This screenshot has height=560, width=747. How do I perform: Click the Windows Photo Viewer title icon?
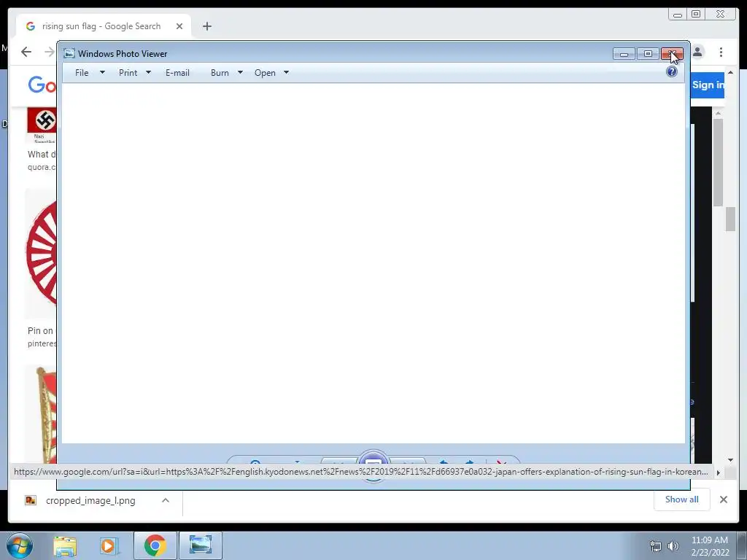(69, 53)
